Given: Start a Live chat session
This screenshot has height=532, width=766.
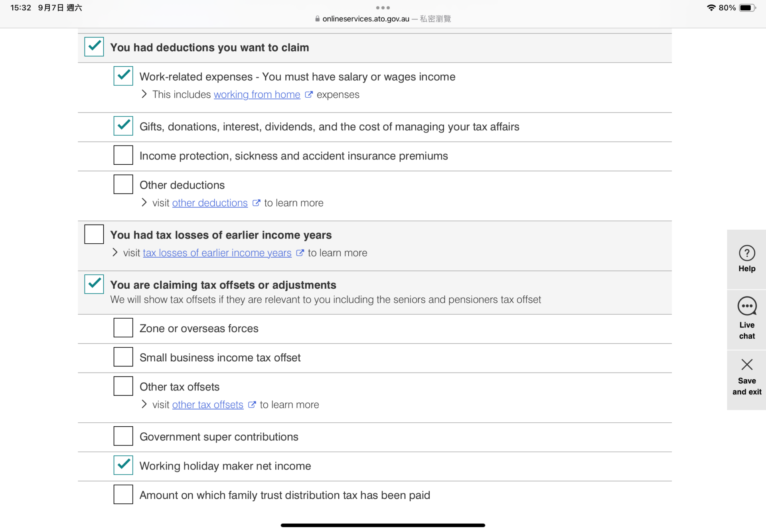Looking at the screenshot, I should coord(746,307).
